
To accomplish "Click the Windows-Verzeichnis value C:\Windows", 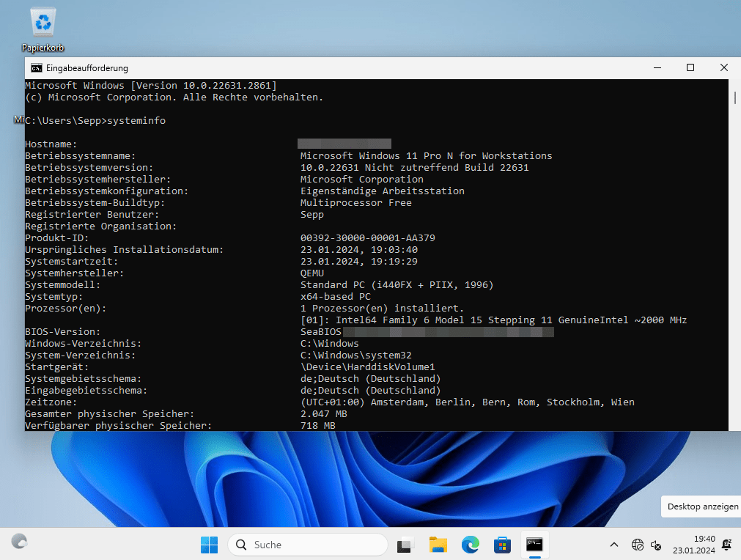I will tap(329, 344).
